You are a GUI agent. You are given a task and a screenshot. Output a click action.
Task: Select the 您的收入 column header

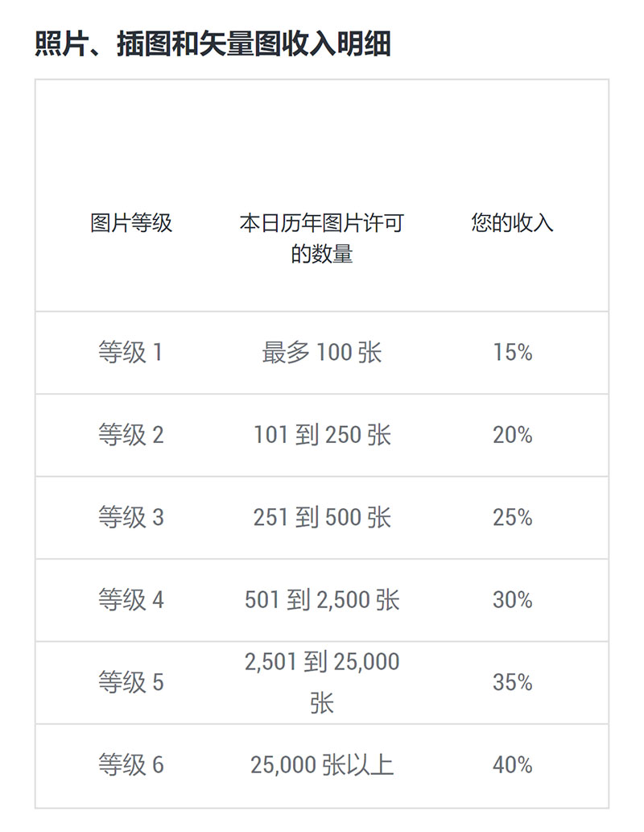pos(513,223)
